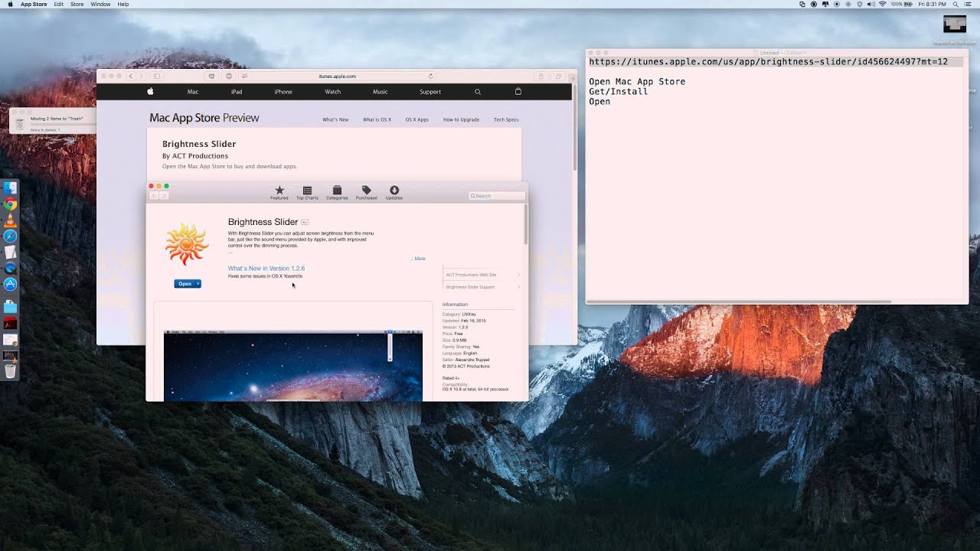Click the brightness sun icon in the menu bar
This screenshot has height=551, width=980.
pos(848,4)
